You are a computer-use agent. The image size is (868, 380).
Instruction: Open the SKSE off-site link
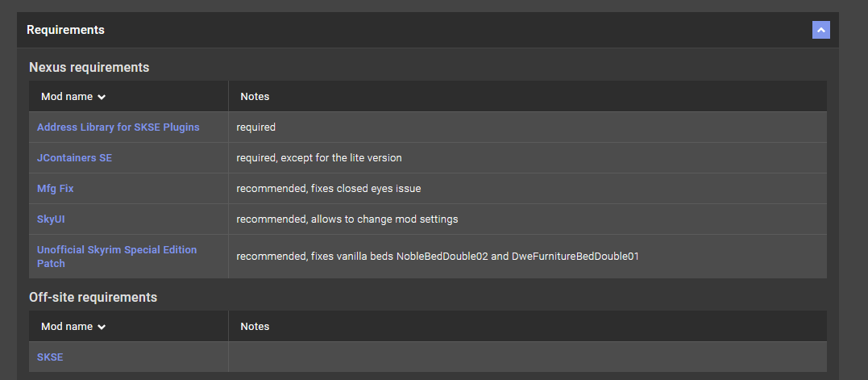50,357
